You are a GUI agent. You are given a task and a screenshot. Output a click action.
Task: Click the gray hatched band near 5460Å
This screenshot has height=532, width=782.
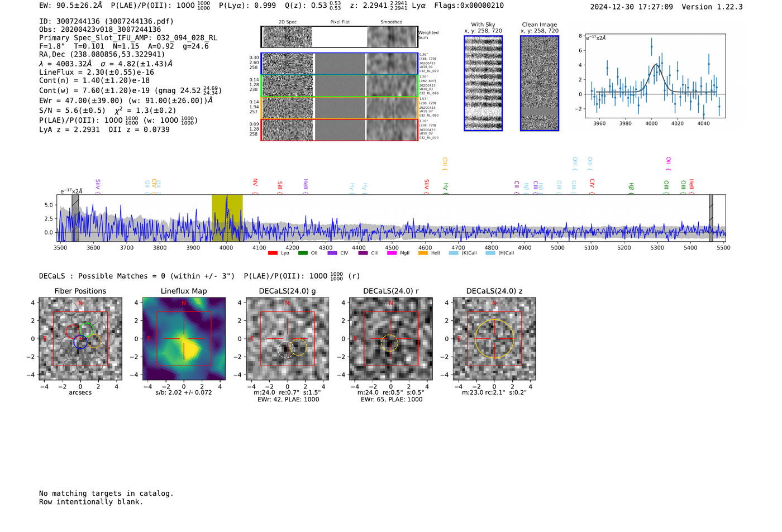(x=711, y=218)
